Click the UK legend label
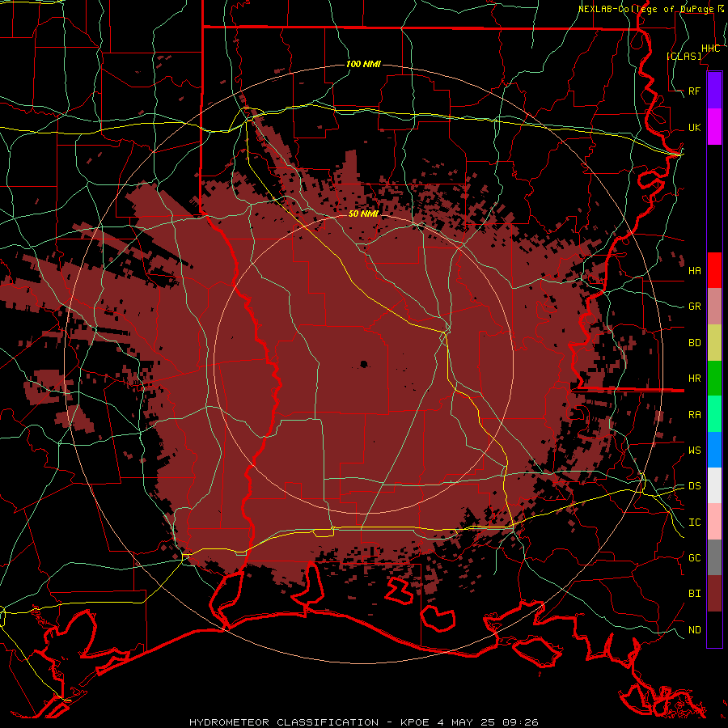Image resolution: width=728 pixels, height=728 pixels. tap(694, 127)
